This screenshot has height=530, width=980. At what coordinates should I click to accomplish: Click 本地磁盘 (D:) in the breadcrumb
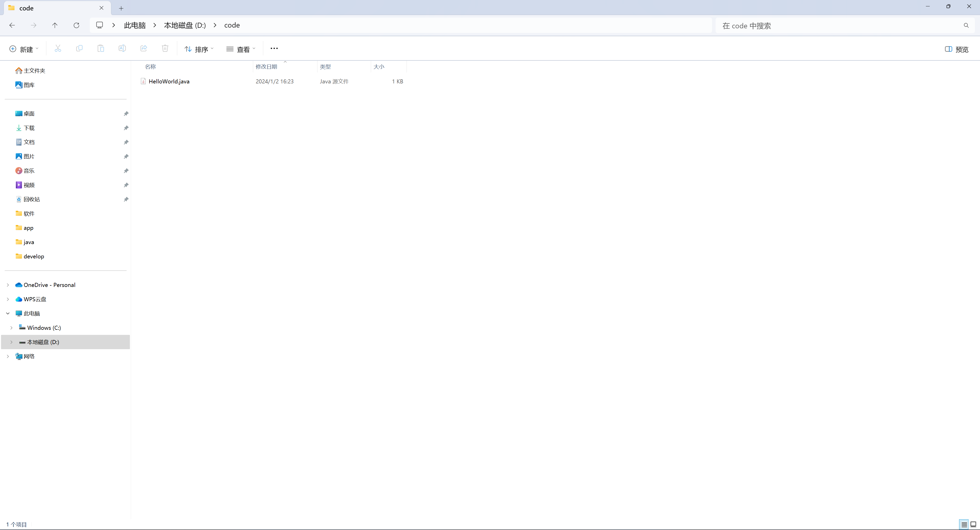pos(185,25)
